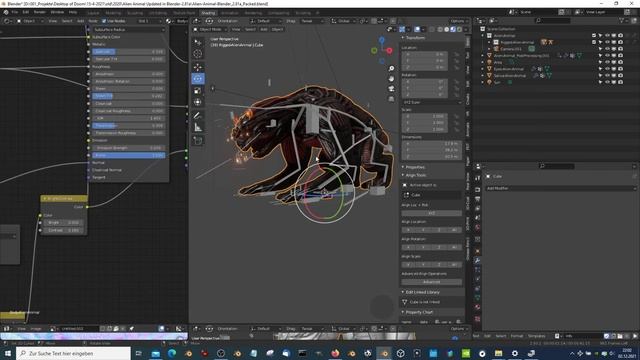Hide the AlienAnimal collection with eye icon

607,36
